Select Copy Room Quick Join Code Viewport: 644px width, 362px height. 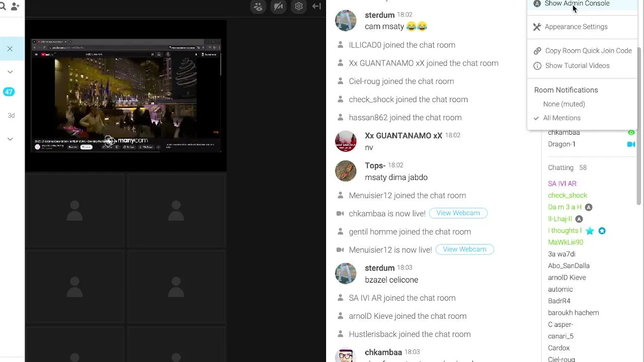coord(588,51)
